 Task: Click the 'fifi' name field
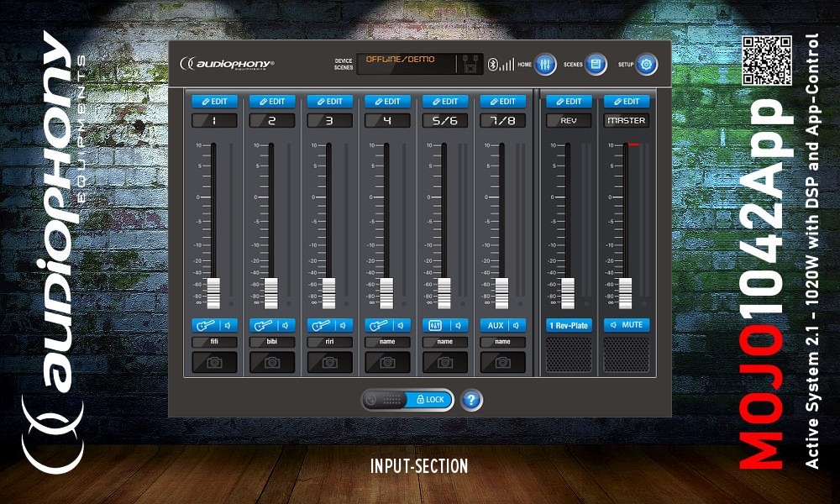[x=214, y=342]
